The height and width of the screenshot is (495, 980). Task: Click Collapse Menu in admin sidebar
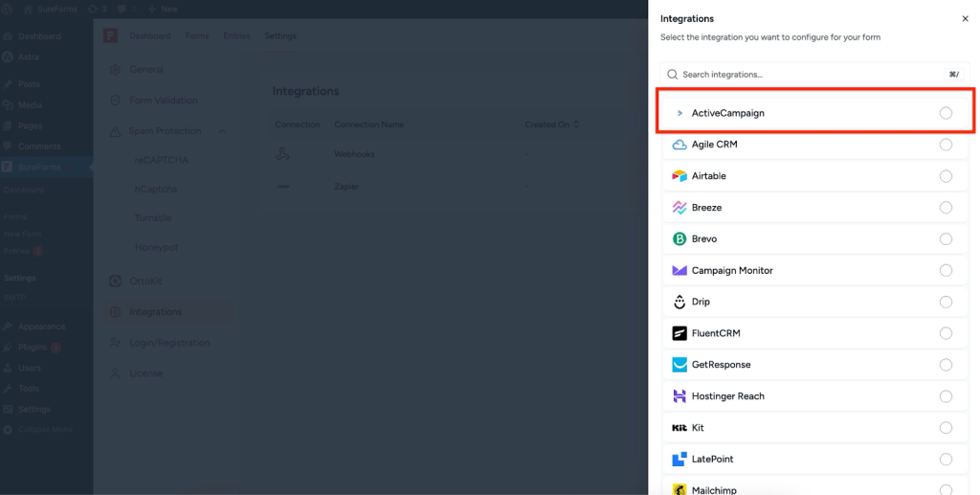pyautogui.click(x=45, y=429)
